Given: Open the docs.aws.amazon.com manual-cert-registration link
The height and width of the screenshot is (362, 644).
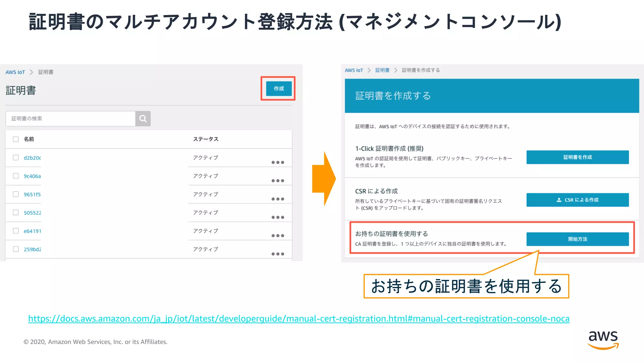Looking at the screenshot, I should click(299, 319).
